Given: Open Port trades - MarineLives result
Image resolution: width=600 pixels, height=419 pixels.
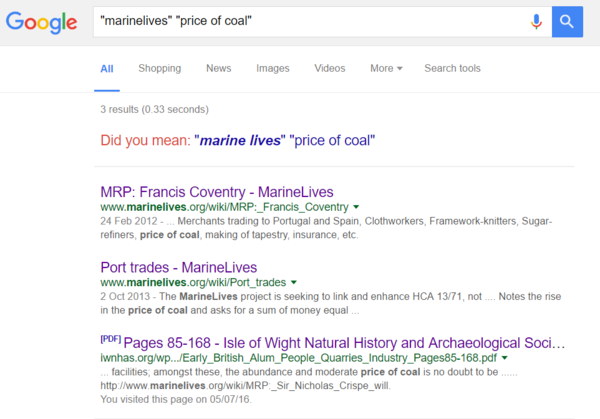Looking at the screenshot, I should pos(179,267).
